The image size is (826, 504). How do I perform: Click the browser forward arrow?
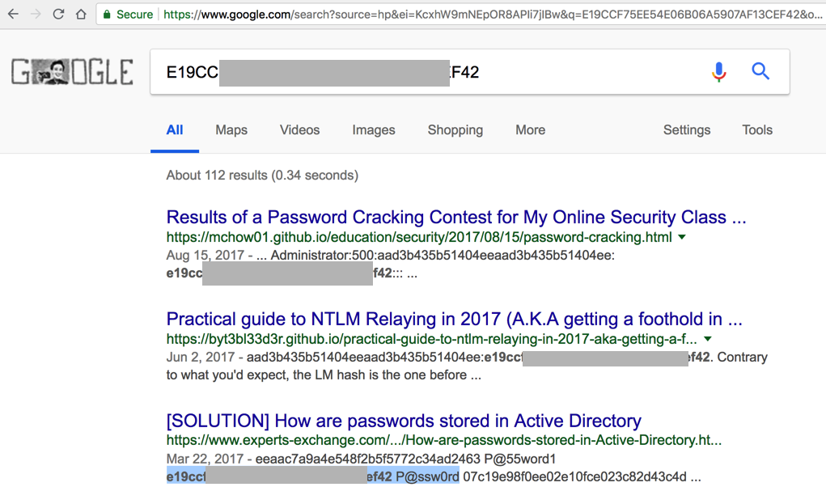36,15
